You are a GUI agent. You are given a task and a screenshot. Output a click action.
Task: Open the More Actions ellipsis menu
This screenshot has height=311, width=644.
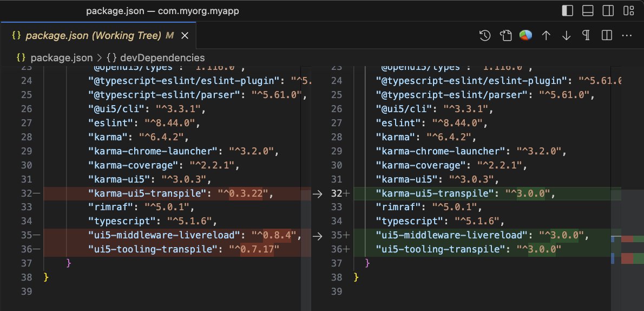627,36
